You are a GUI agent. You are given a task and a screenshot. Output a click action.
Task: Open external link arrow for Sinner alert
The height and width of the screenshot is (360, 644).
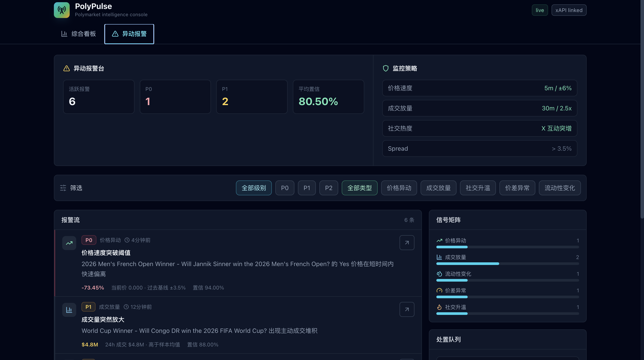coord(407,243)
